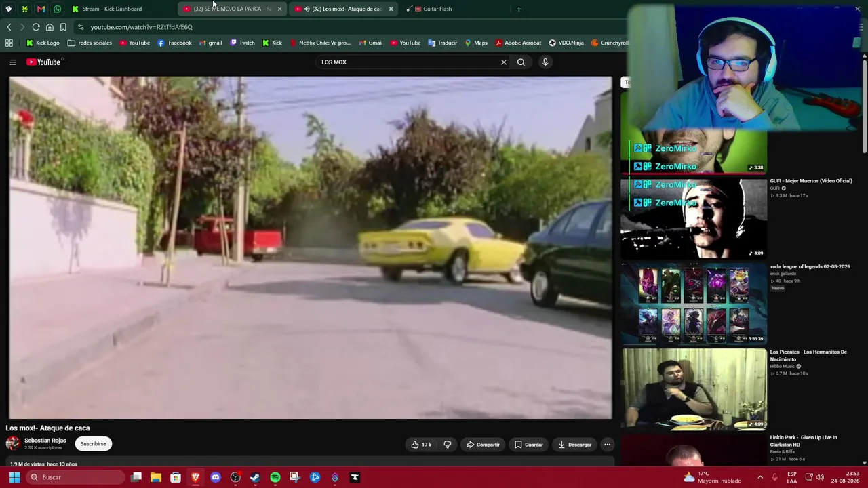
Task: Close the SE ME MOJO LA PARCA tab
Action: 279,9
